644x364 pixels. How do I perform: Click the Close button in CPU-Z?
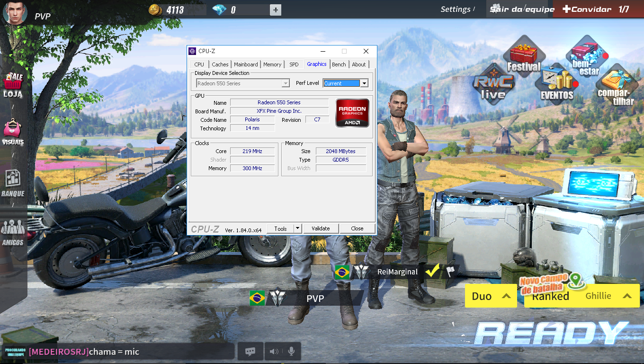coord(357,228)
